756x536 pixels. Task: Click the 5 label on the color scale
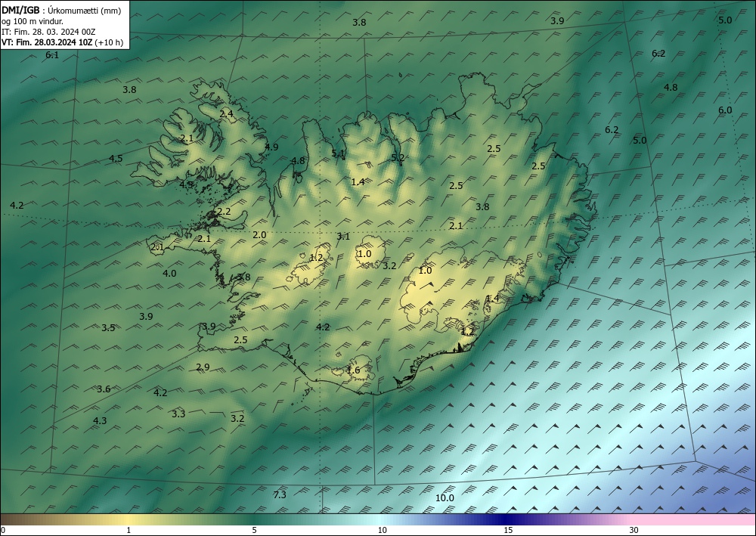click(254, 530)
